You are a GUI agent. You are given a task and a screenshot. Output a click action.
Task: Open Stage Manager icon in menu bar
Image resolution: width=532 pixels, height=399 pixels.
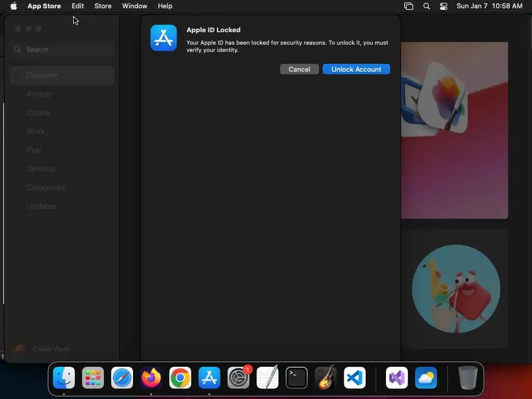[408, 6]
